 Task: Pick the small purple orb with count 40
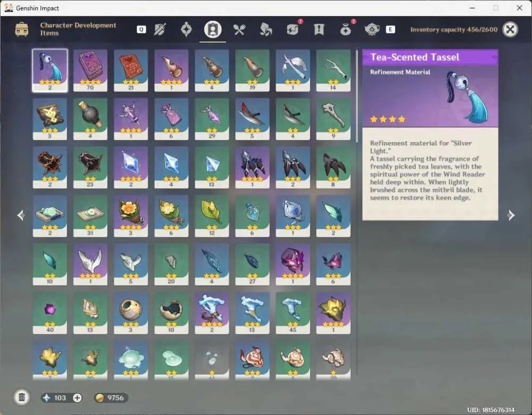coord(50,313)
